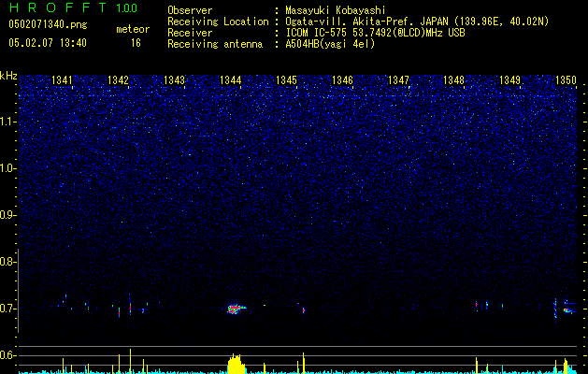Image resolution: width=588 pixels, height=374 pixels.
Task: Click the 'Receiving Location' field label
Action: [x=218, y=22]
